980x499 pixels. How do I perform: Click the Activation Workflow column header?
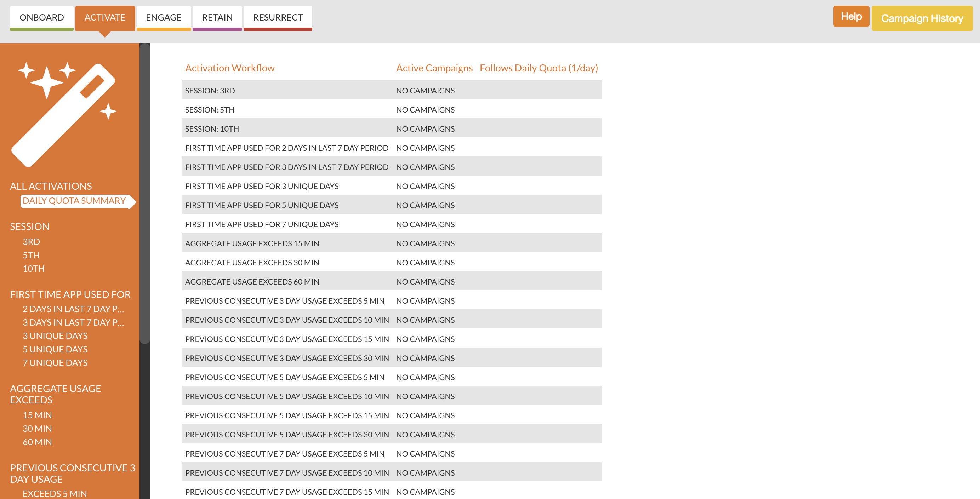coord(230,68)
